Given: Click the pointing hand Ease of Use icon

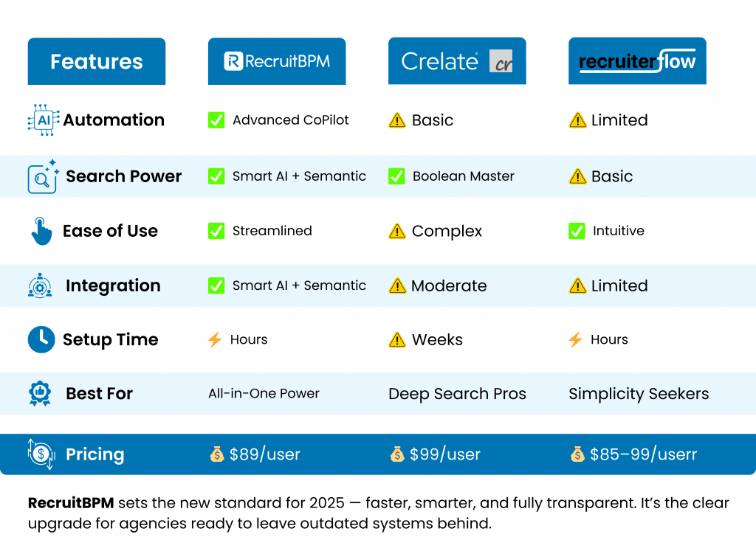Looking at the screenshot, I should click(x=41, y=231).
